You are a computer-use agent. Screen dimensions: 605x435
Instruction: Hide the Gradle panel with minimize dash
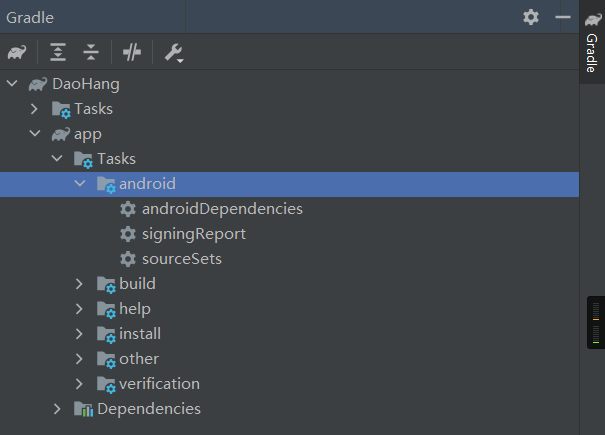tap(563, 17)
